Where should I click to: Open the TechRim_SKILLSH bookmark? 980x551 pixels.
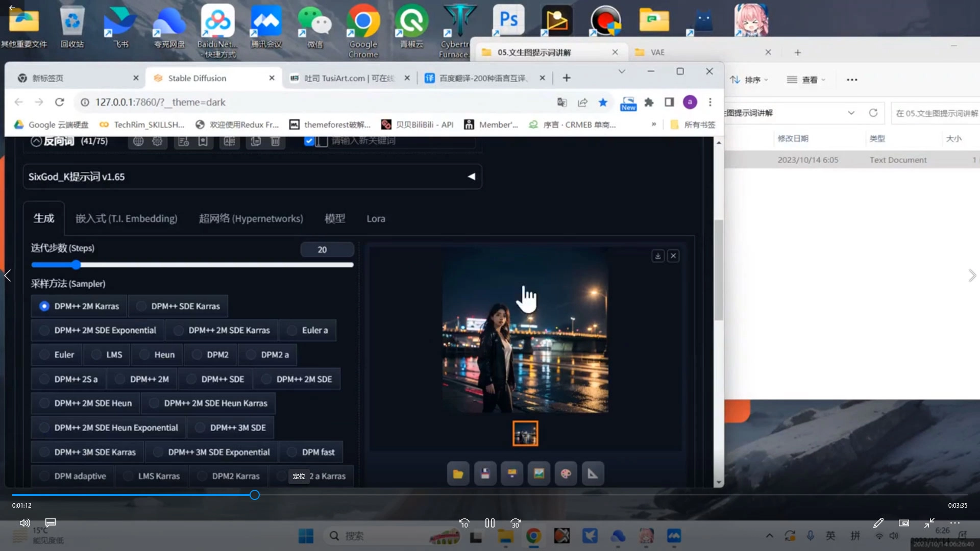click(x=142, y=124)
